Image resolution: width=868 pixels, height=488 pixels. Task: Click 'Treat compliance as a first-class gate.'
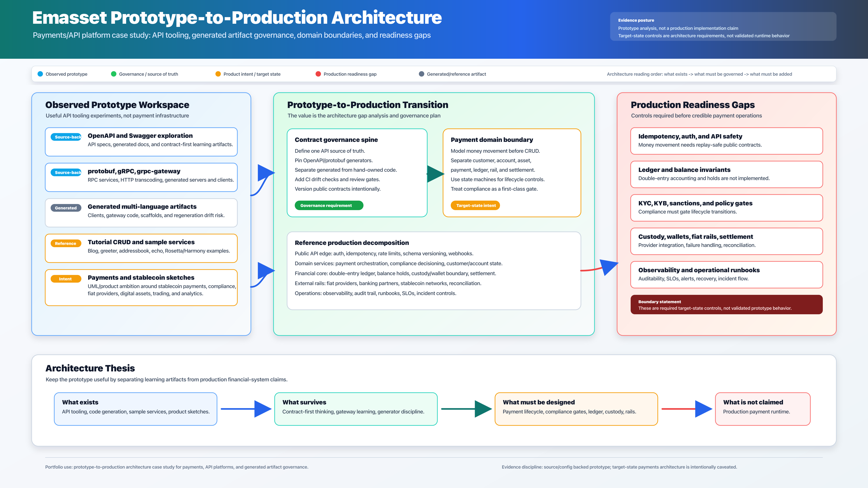pyautogui.click(x=494, y=189)
